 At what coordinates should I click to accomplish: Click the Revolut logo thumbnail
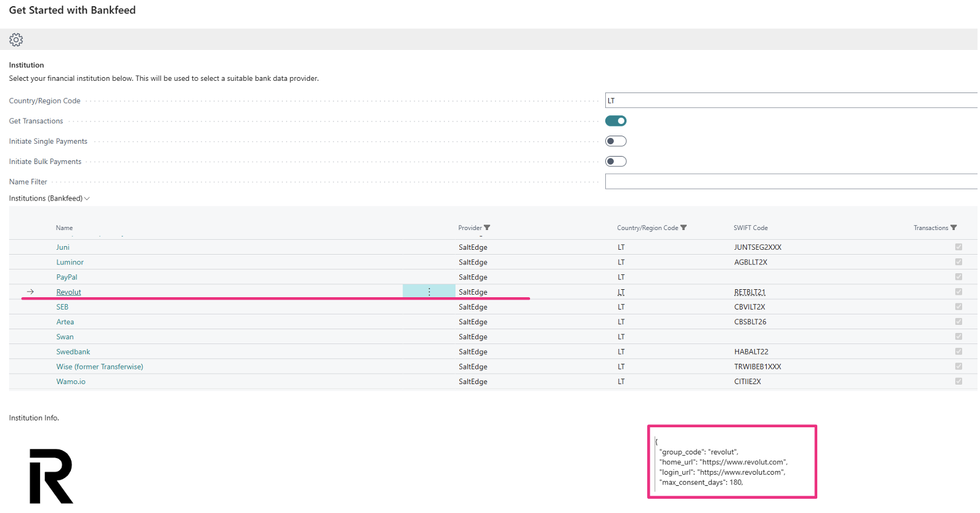tap(52, 476)
